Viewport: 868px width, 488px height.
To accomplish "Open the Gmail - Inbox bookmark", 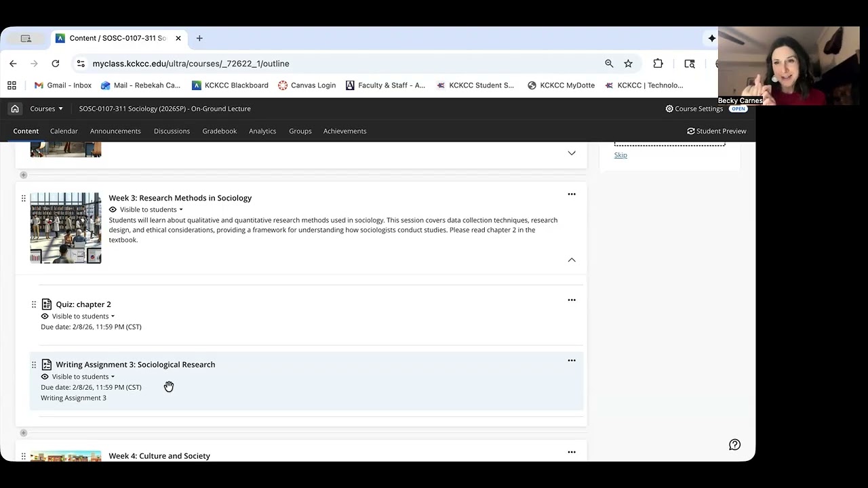I will tap(63, 85).
